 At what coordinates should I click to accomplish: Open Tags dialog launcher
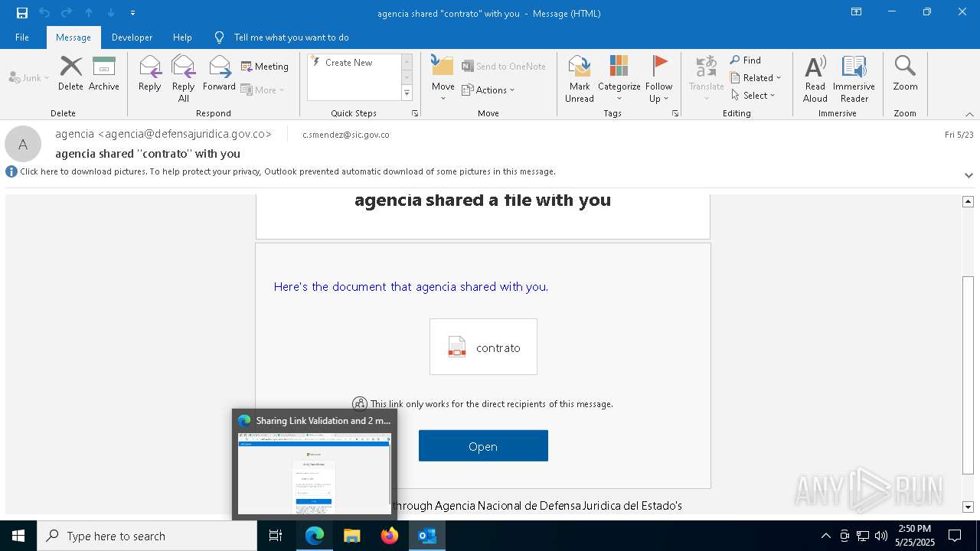pos(675,113)
